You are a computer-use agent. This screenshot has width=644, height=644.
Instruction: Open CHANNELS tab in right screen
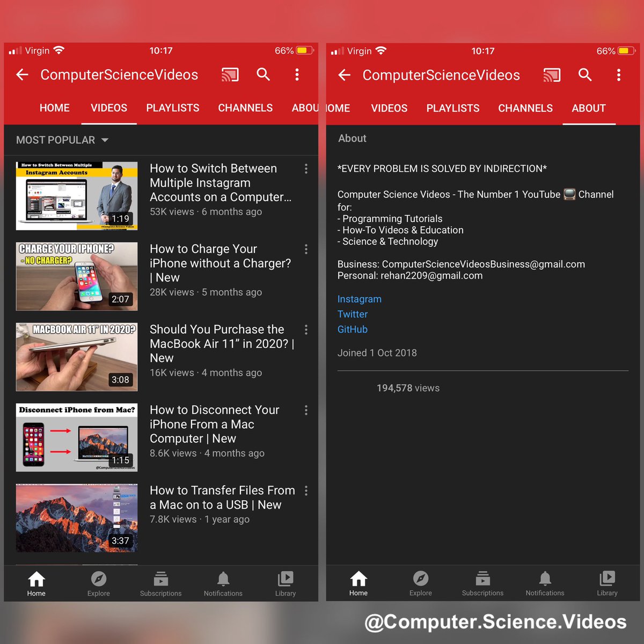[525, 108]
